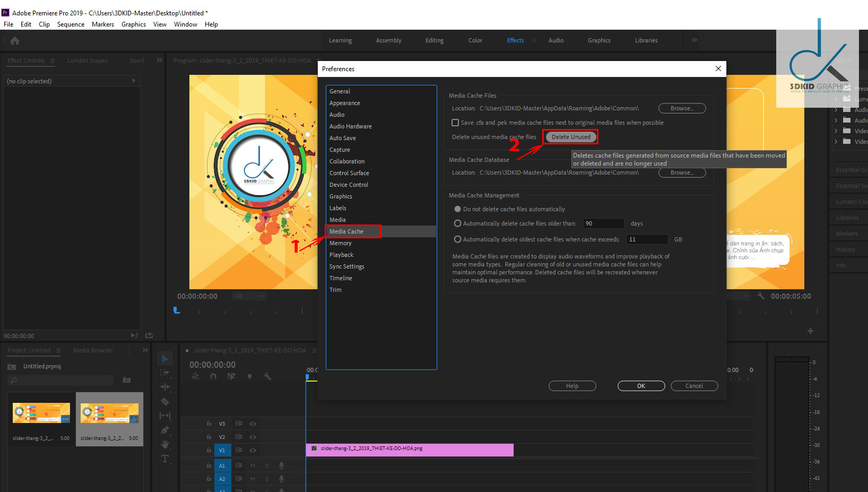Open the no clip selected dropdown arrow
Viewport: 868px width, 492px height.
134,81
